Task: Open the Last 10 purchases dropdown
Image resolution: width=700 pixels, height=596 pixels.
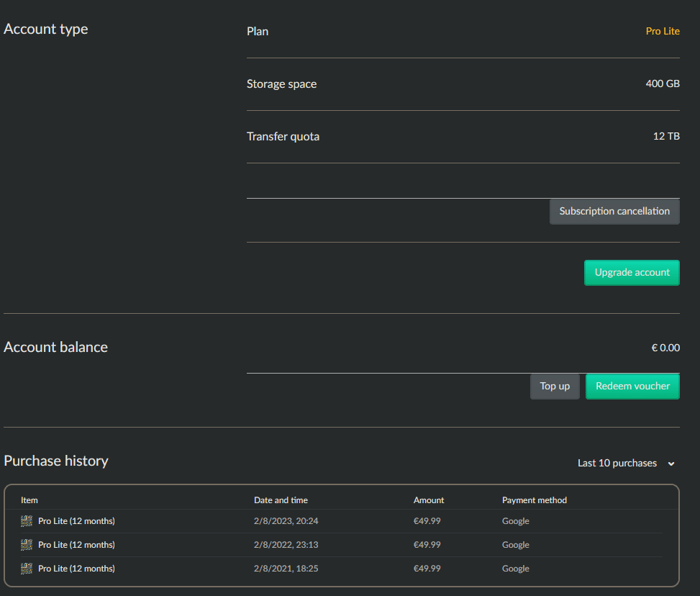Action: (617, 464)
